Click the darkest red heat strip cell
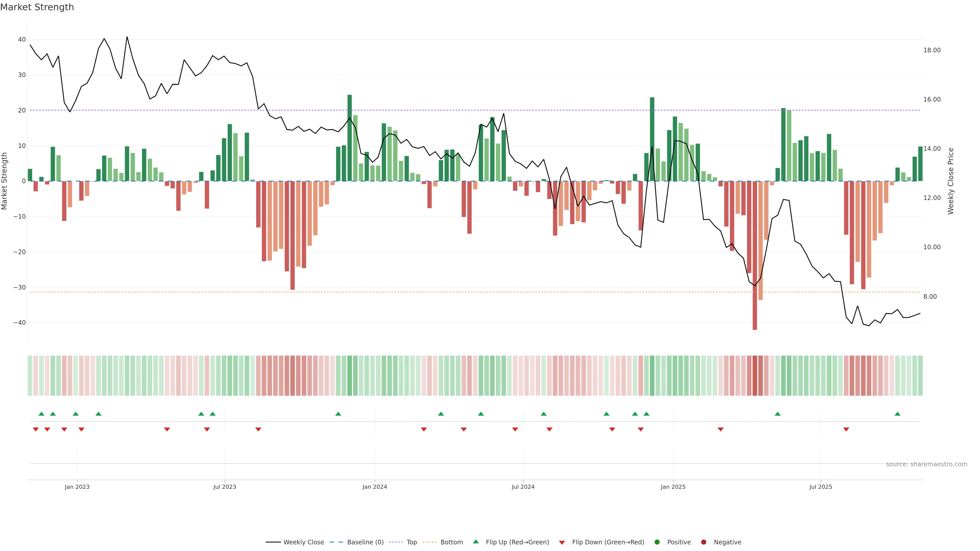The image size is (980, 551). 755,376
